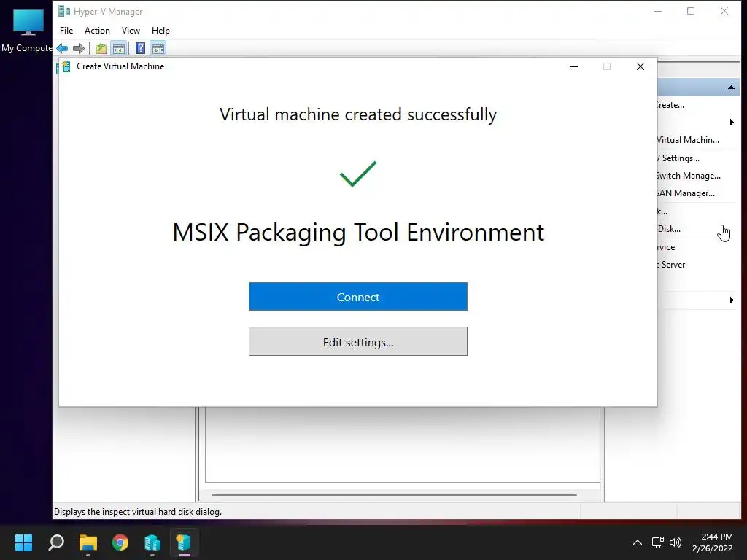Image resolution: width=747 pixels, height=560 pixels.
Task: Open the Action menu
Action: coord(97,31)
